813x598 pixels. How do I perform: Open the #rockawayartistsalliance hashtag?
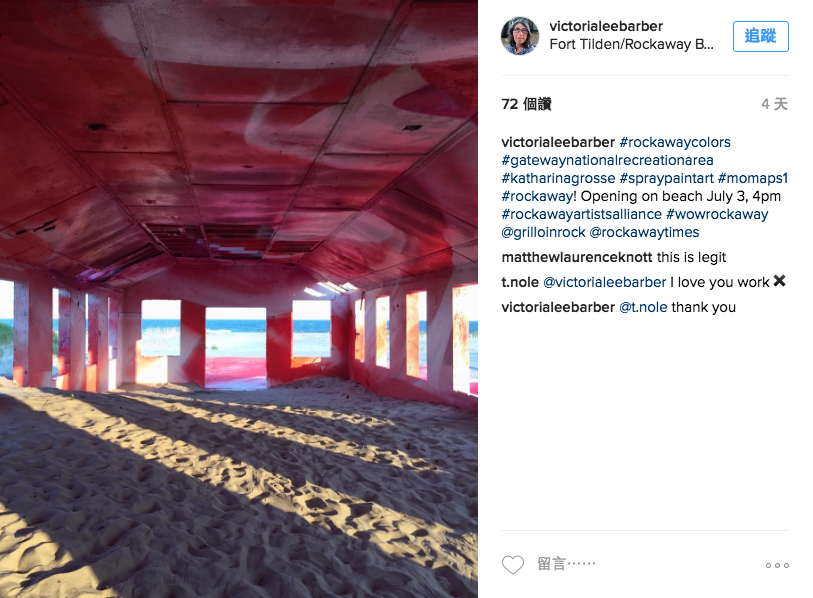pos(581,214)
